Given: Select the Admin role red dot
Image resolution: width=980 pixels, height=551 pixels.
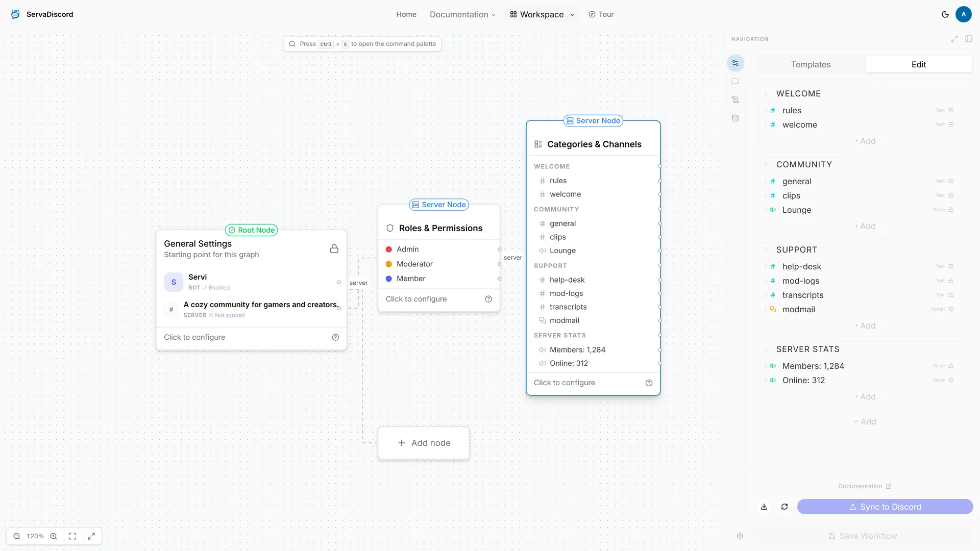Looking at the screenshot, I should [x=388, y=249].
